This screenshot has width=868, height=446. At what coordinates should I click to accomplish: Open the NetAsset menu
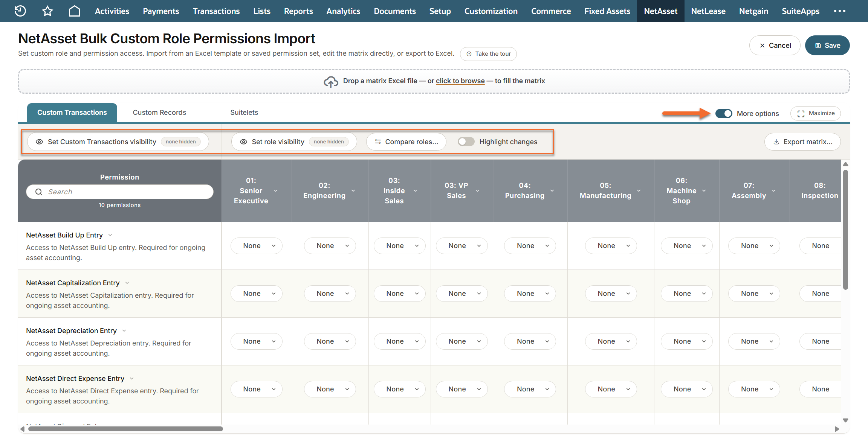tap(660, 11)
